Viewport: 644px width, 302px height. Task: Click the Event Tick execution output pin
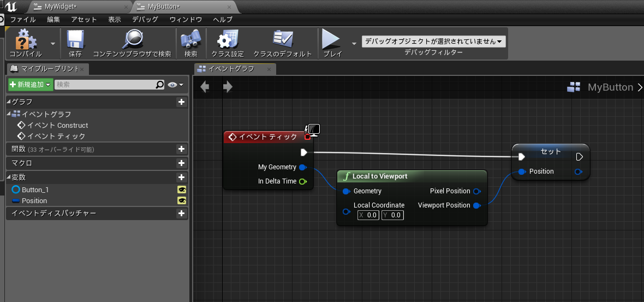tap(304, 152)
